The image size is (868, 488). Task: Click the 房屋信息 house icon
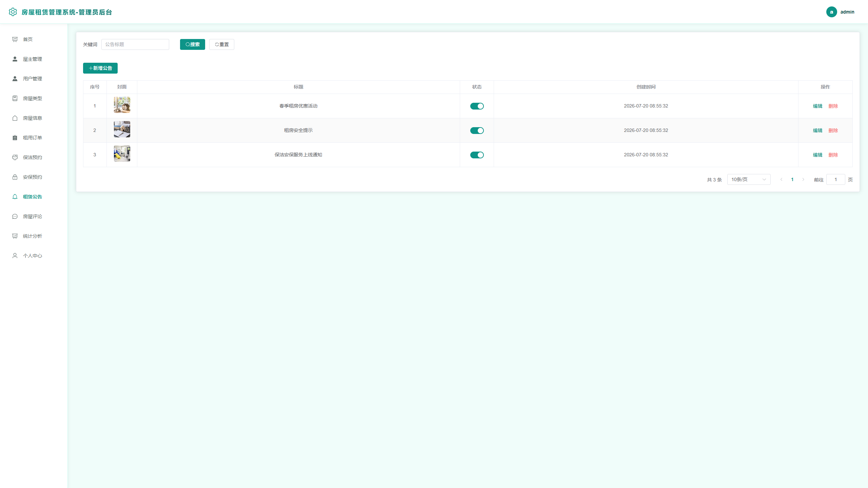pos(15,118)
